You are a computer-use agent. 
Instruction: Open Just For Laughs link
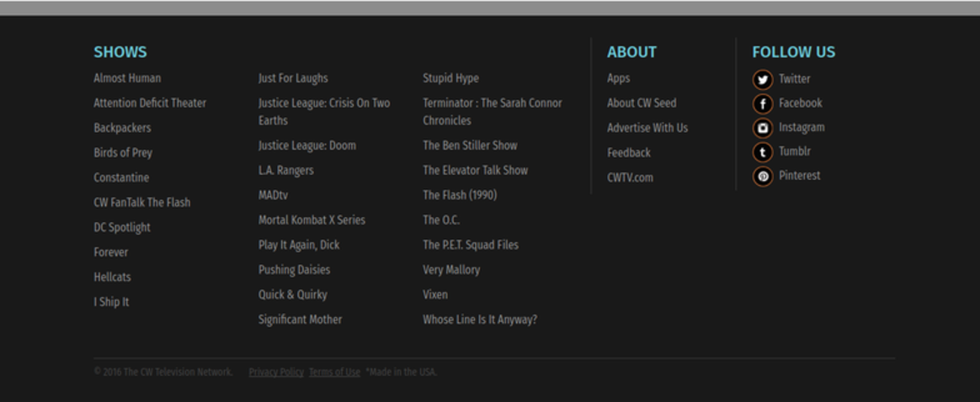pos(293,78)
